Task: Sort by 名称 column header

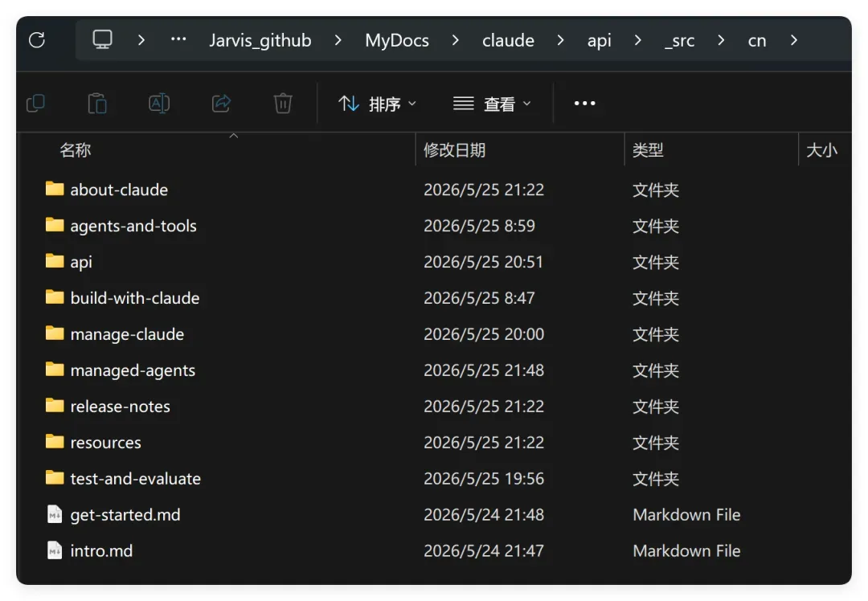Action: click(x=76, y=150)
